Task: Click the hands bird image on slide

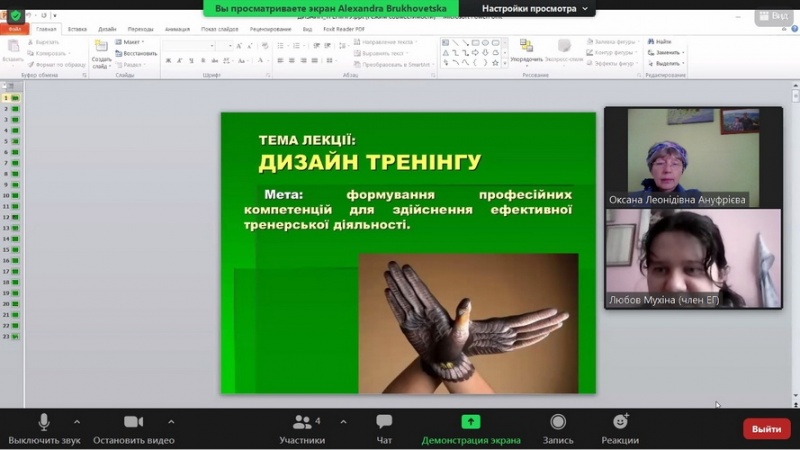Action: [x=468, y=322]
